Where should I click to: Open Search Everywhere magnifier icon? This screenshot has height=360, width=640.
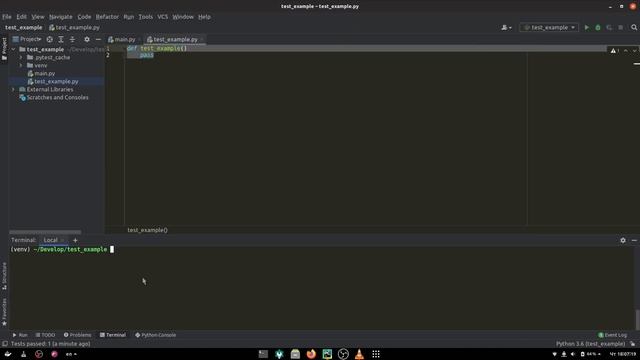point(634,27)
